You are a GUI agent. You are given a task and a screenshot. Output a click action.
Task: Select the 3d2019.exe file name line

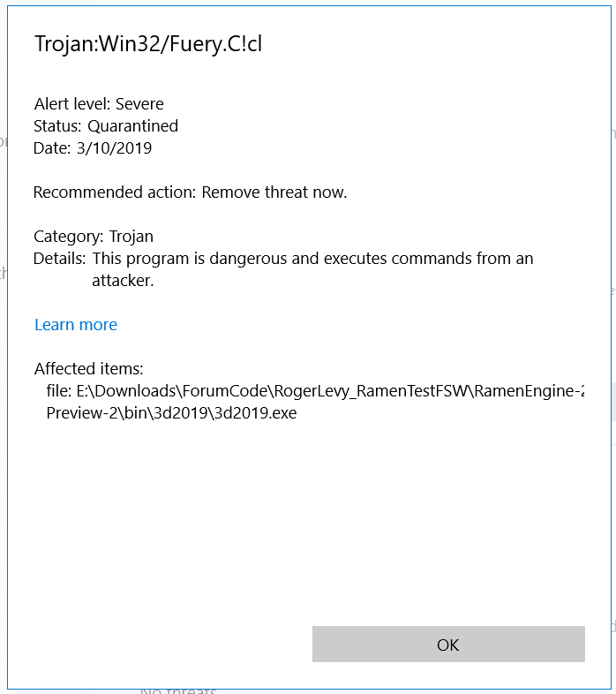tap(171, 413)
